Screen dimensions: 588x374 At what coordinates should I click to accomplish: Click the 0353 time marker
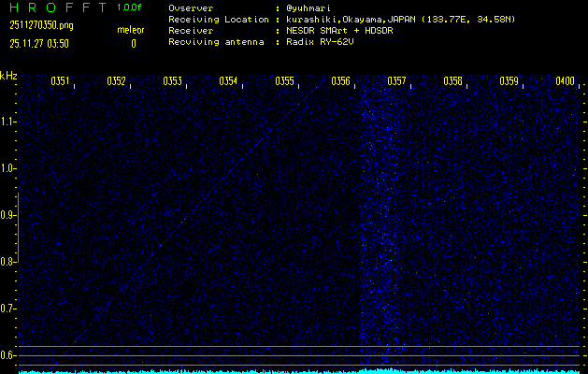click(x=172, y=81)
